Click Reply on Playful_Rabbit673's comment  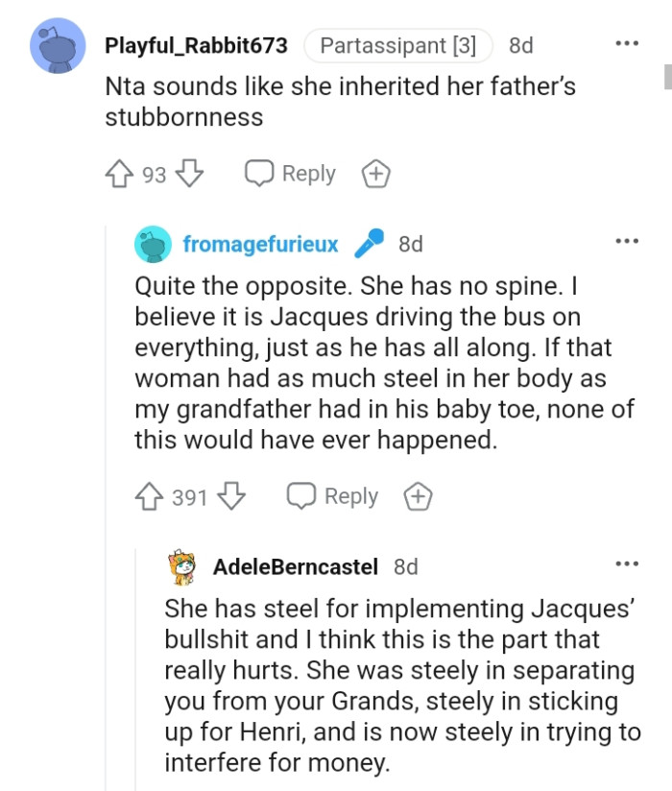click(310, 173)
